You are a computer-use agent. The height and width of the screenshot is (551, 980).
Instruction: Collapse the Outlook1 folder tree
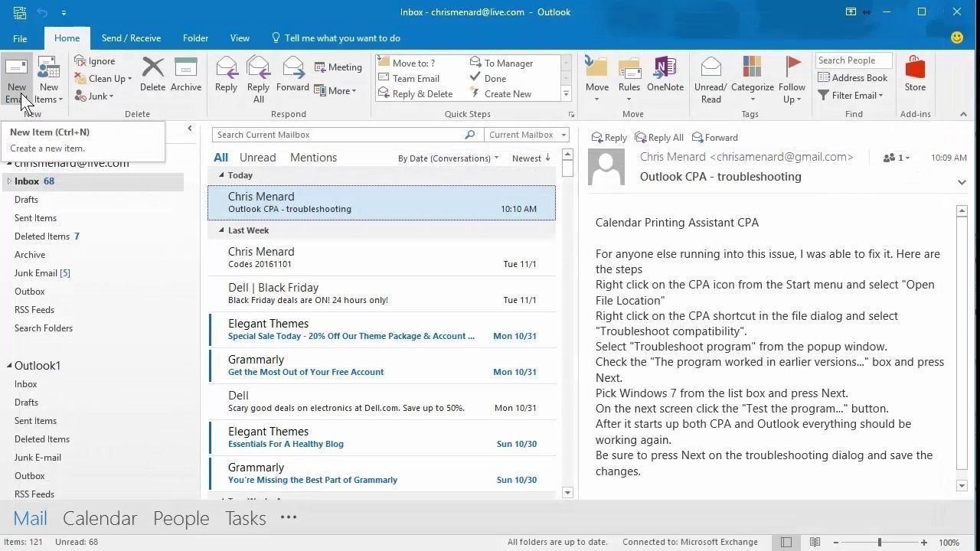click(x=9, y=366)
